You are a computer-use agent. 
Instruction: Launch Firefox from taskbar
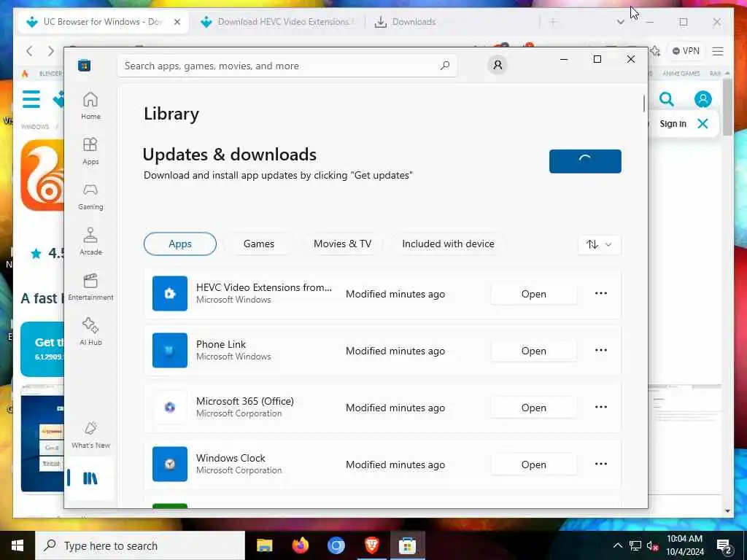point(300,545)
